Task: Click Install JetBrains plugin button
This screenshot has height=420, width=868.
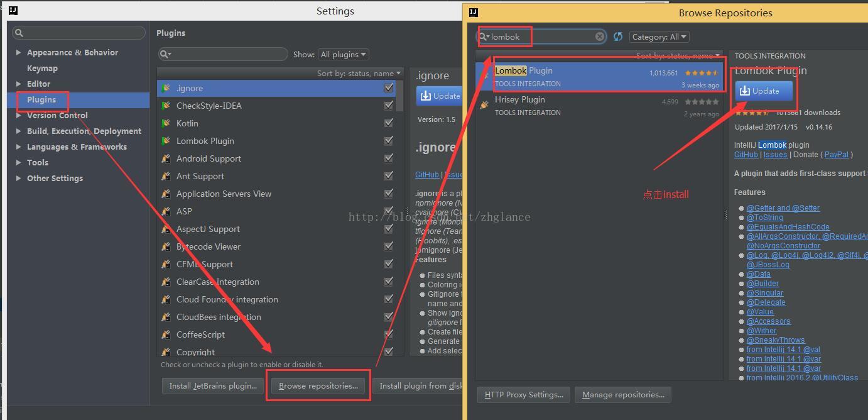Action: point(213,386)
